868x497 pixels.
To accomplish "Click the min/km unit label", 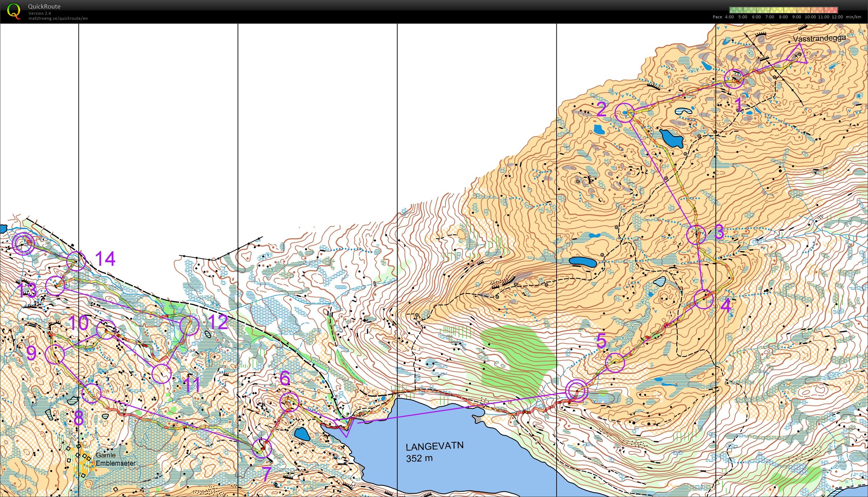I will point(854,17).
